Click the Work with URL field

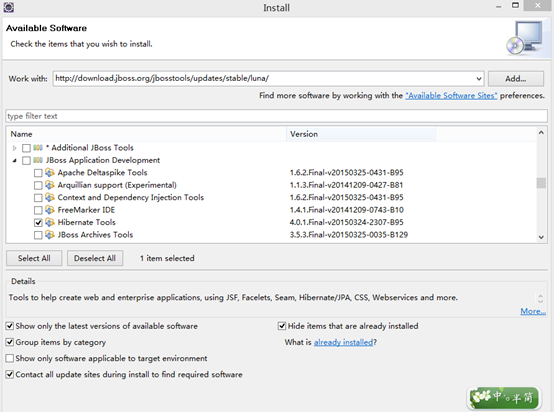point(263,78)
